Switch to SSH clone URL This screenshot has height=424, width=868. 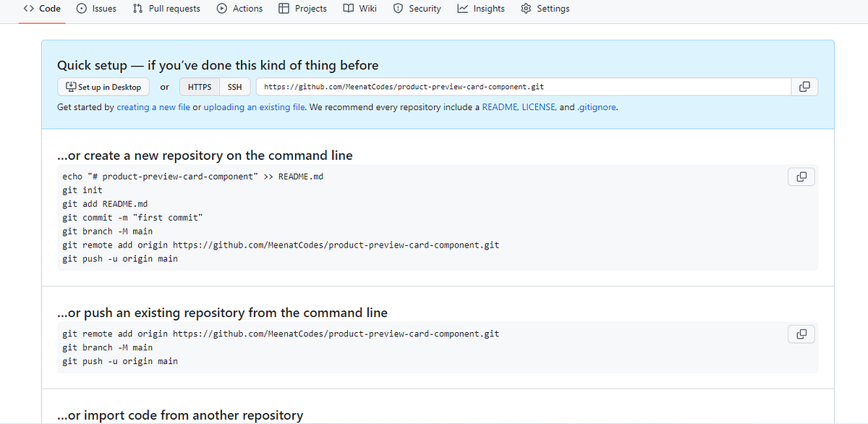(x=234, y=86)
